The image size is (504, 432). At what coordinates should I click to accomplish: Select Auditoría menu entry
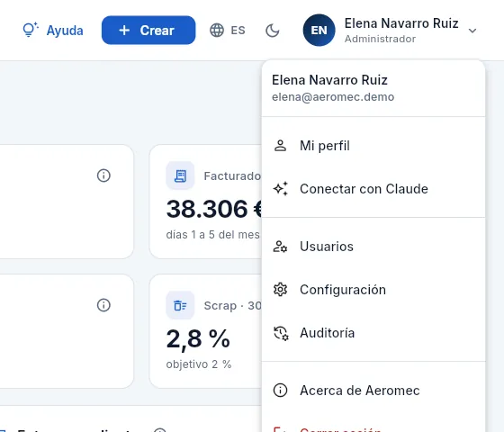point(373,333)
